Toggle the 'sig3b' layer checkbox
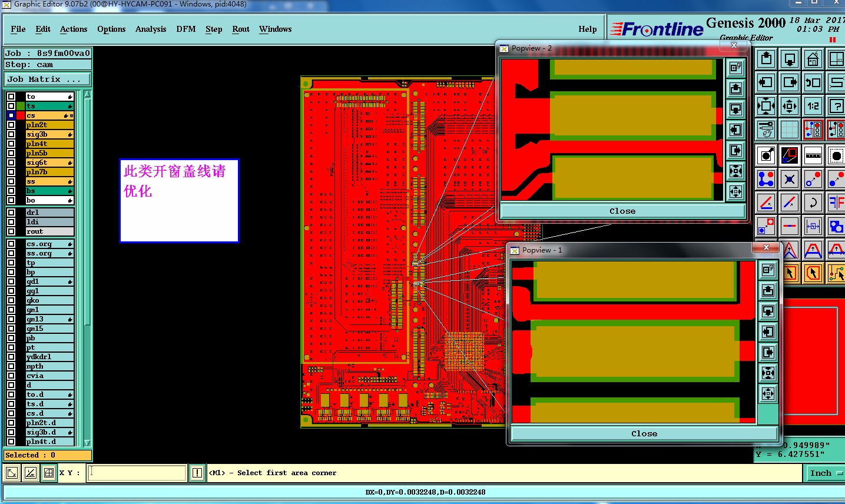 [11, 134]
